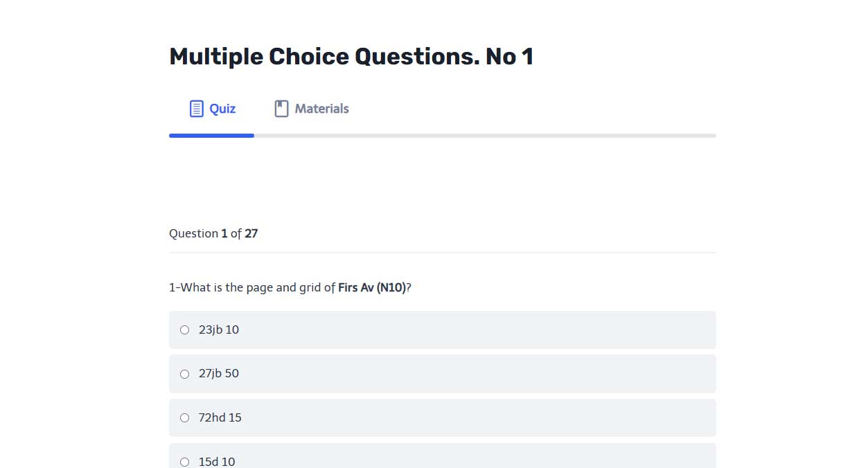
Task: Click the Quiz document icon
Action: (x=197, y=109)
